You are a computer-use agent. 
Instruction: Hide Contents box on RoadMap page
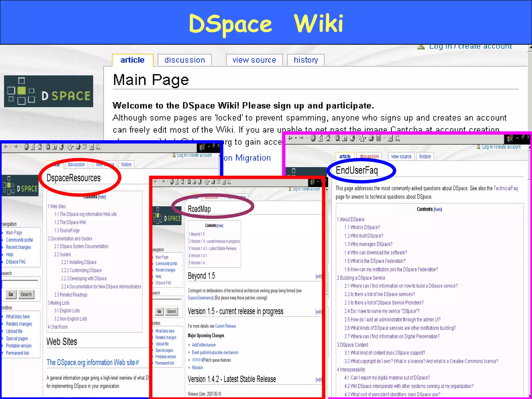point(220,226)
